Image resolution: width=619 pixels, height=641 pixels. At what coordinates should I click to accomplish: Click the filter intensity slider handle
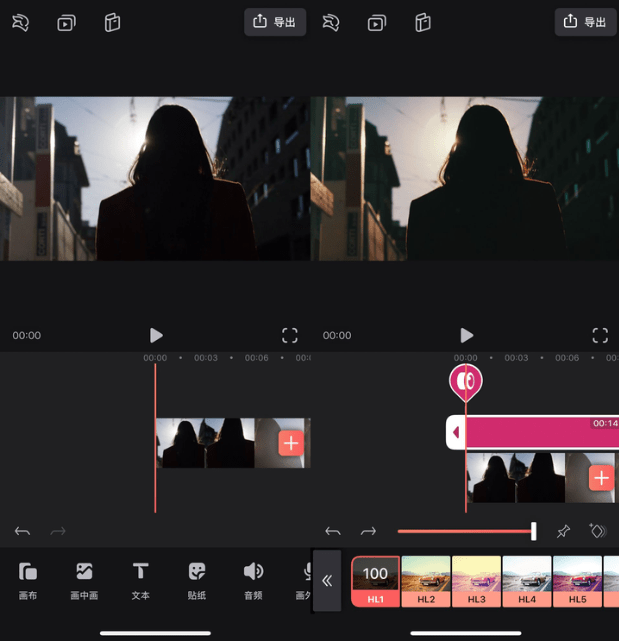click(x=533, y=531)
